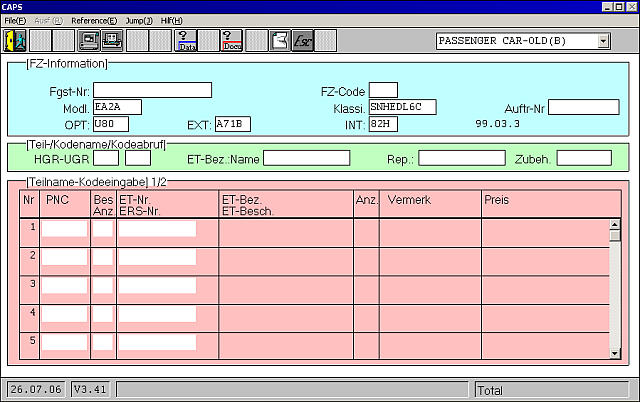Click the table scrollbar up arrow
Viewport: 640px width, 402px height.
(615, 224)
